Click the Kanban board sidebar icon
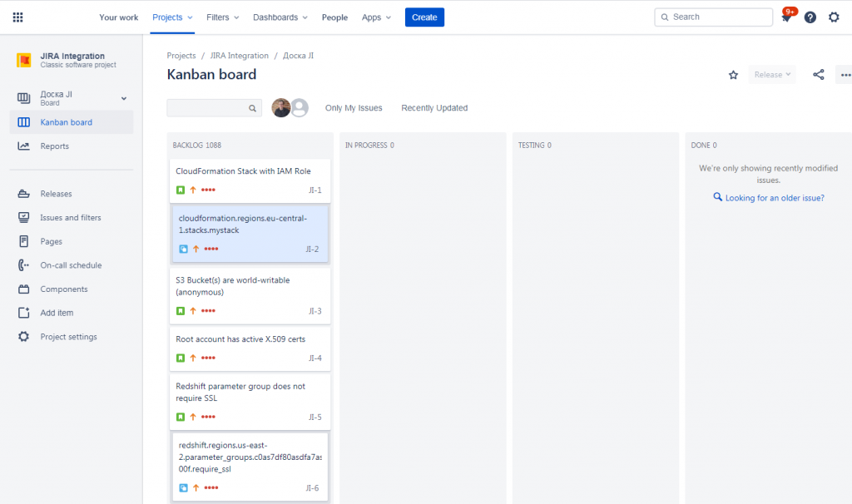 click(x=24, y=122)
